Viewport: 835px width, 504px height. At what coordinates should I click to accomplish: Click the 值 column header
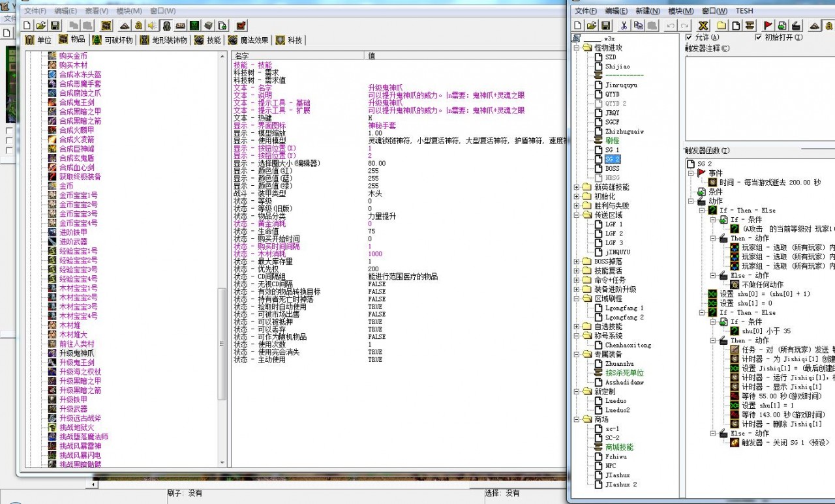466,56
